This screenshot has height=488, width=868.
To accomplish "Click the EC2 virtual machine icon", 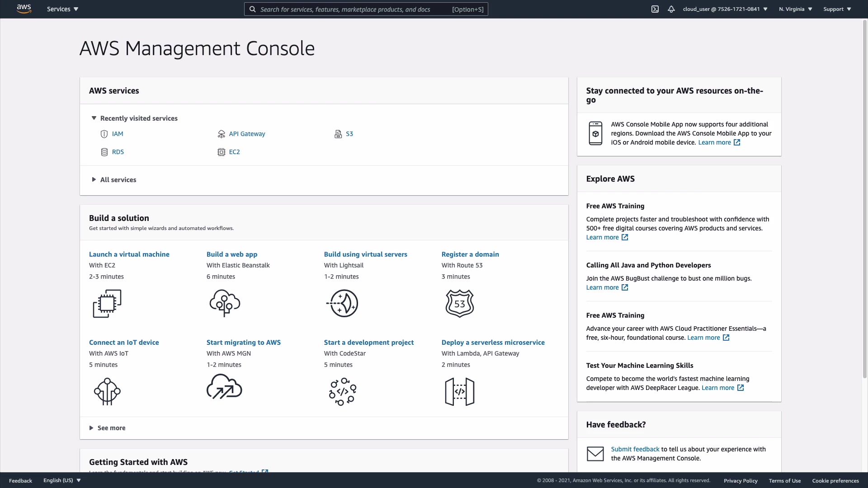I will pos(107,304).
